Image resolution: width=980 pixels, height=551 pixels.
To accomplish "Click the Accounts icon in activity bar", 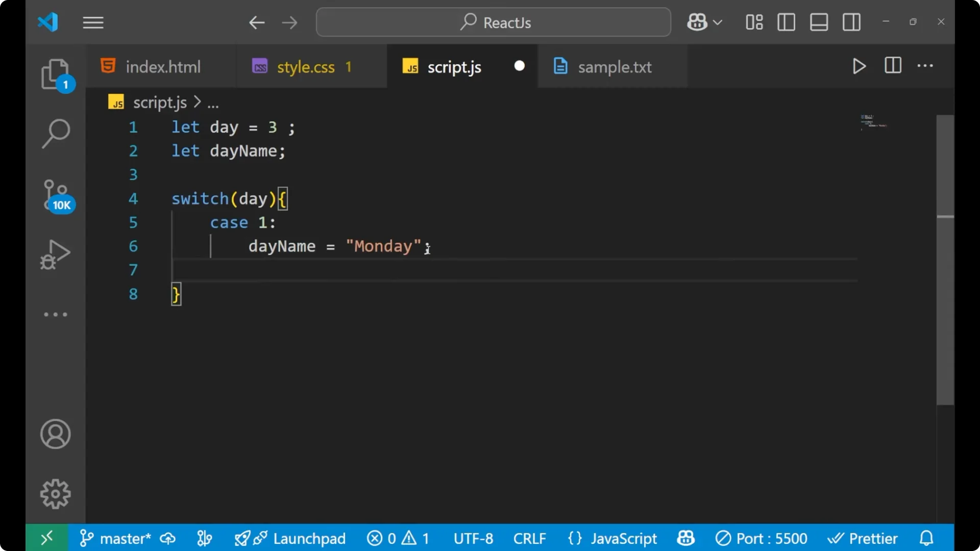I will [55, 434].
